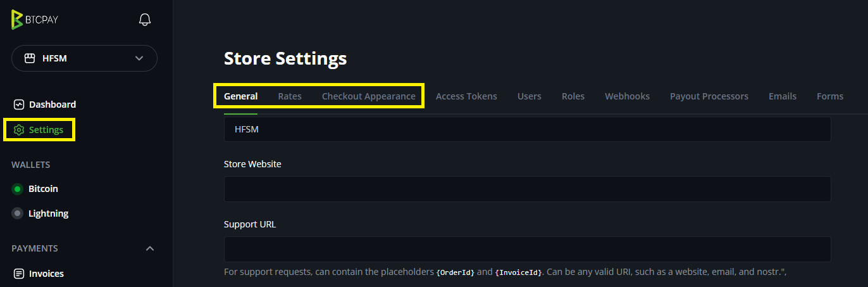The image size is (868, 287).
Task: Click the store name field containing HFSM
Action: point(527,129)
